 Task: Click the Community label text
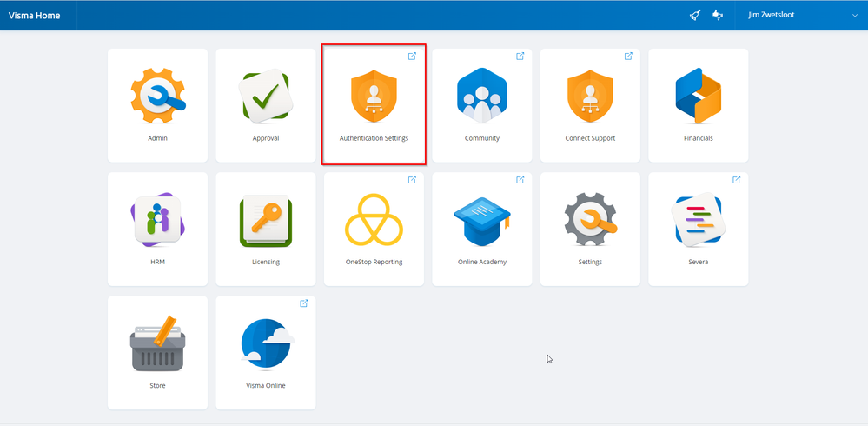(x=482, y=138)
